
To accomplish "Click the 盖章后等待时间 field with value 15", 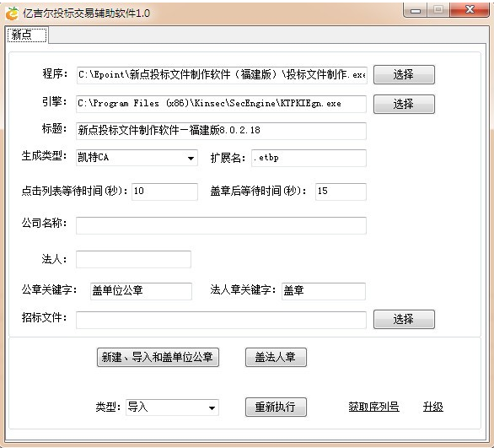I will 341,192.
